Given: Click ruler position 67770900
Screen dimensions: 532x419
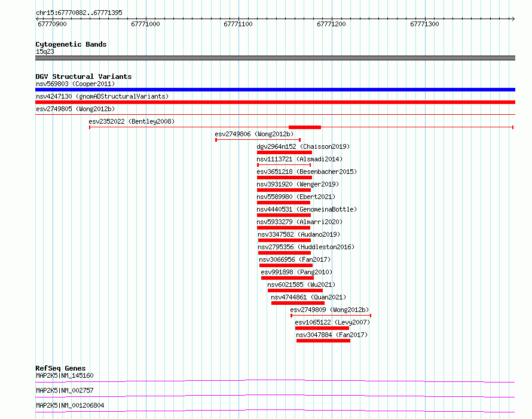Looking at the screenshot, I should click(x=52, y=24).
